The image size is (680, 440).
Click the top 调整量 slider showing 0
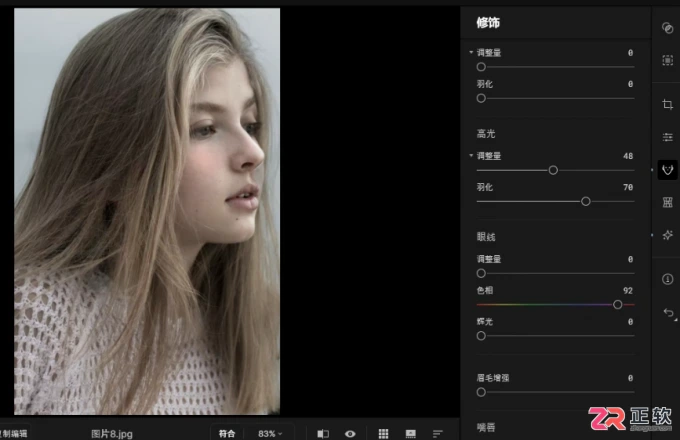(x=556, y=67)
